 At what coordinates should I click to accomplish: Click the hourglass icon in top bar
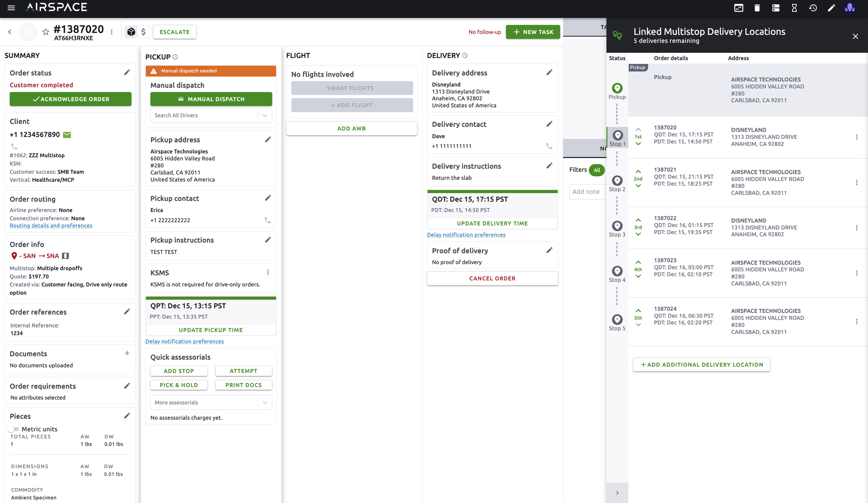[x=794, y=8]
